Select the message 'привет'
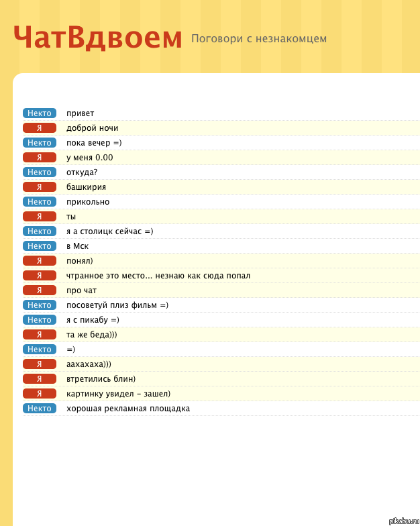This screenshot has width=420, height=526. (81, 113)
